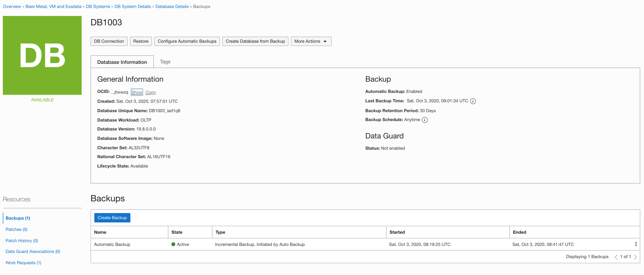Click Automatic Backup Enabled value
This screenshot has height=275, width=644.
(414, 92)
